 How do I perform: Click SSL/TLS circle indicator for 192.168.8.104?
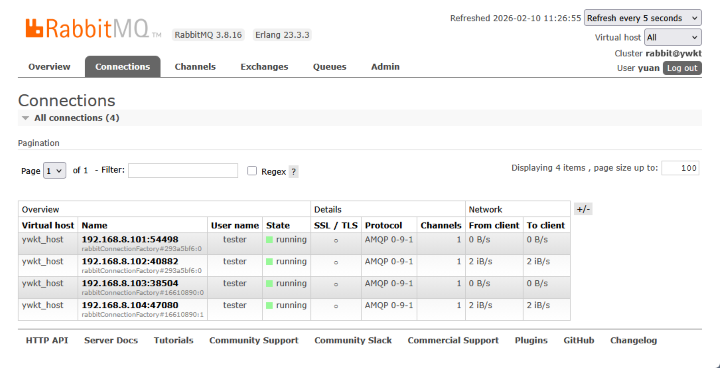pos(336,306)
